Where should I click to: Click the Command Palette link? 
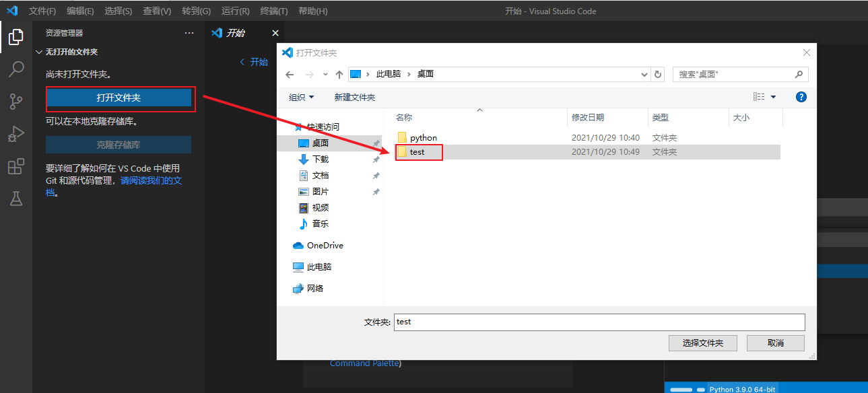pyautogui.click(x=364, y=363)
